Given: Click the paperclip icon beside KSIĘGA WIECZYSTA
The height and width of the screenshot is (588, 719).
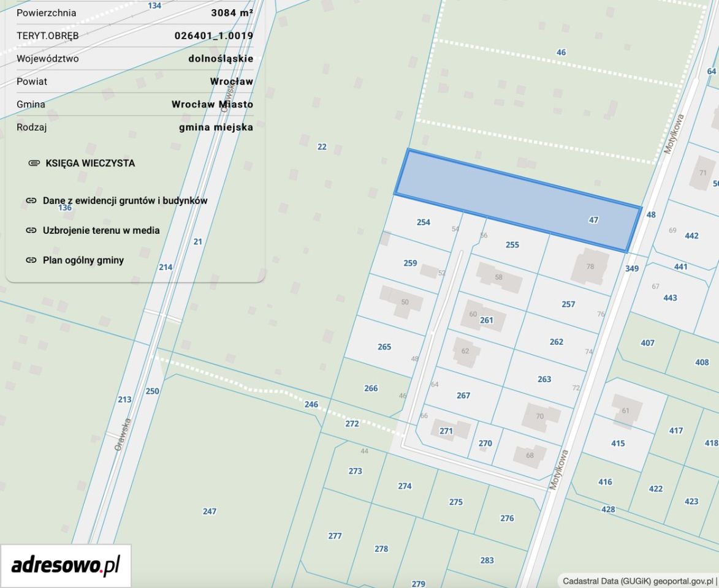Looking at the screenshot, I should coord(34,163).
